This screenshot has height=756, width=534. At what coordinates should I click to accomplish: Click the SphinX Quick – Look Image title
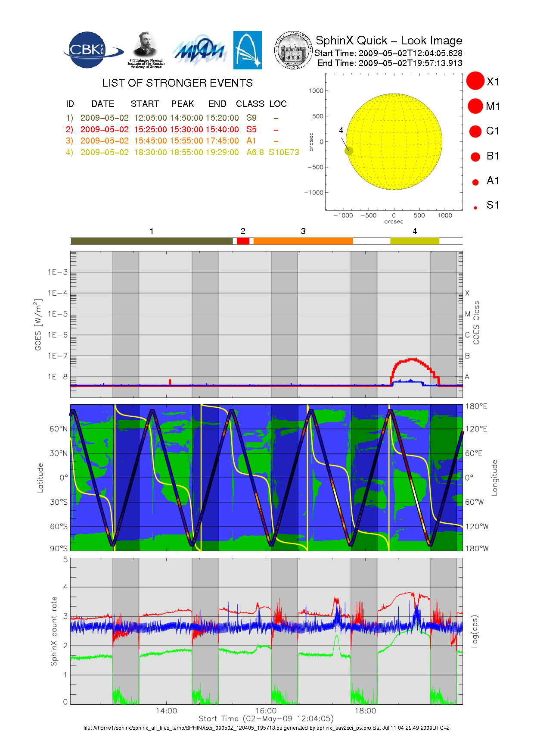[388, 41]
